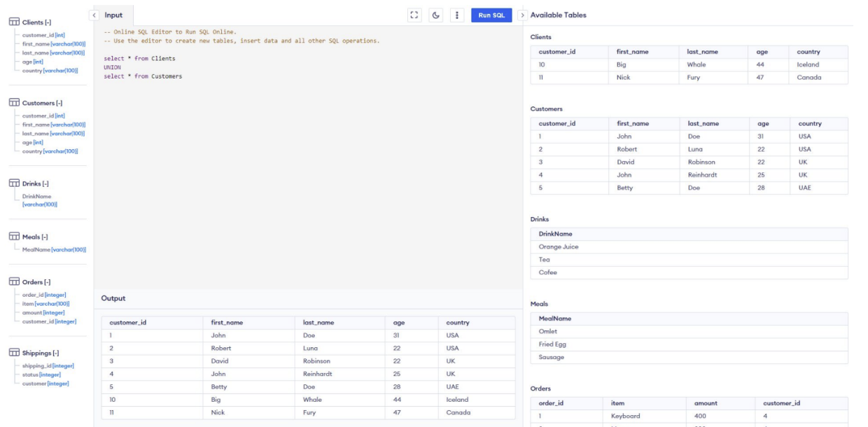The width and height of the screenshot is (868, 427).
Task: Select status column under Shippings in sidebar
Action: tap(41, 374)
